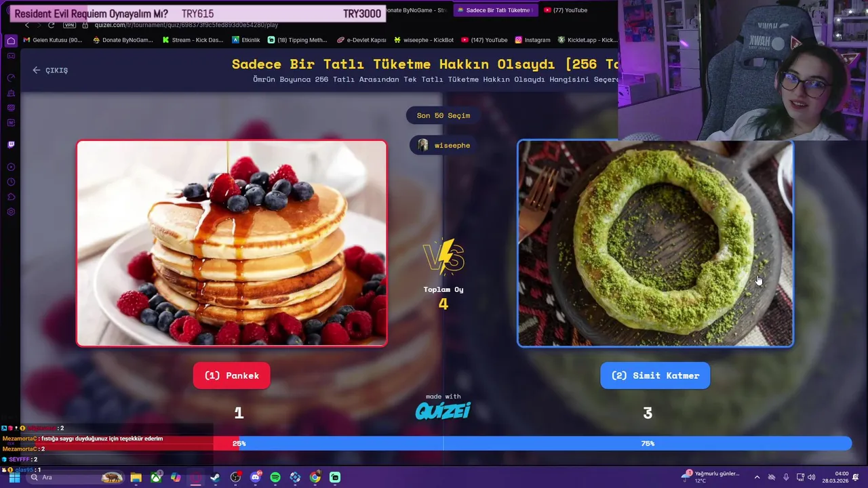This screenshot has height=488, width=868.
Task: Open the Quizei logo link
Action: 443,411
